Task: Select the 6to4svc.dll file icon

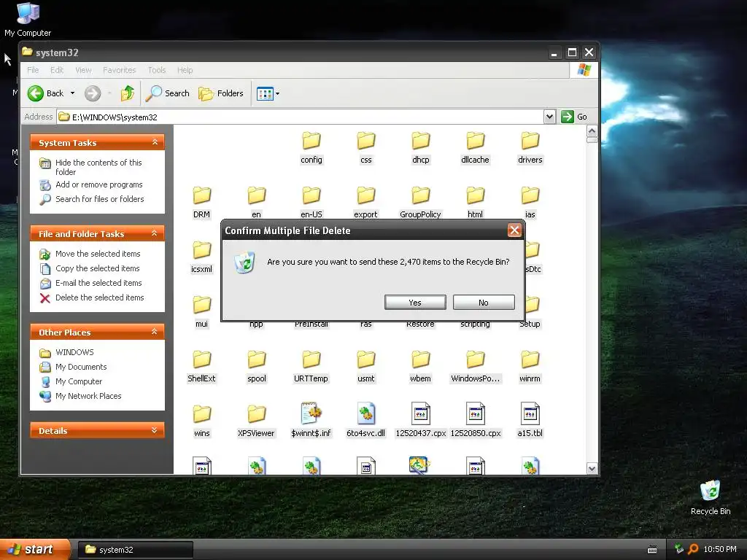Action: pos(366,414)
